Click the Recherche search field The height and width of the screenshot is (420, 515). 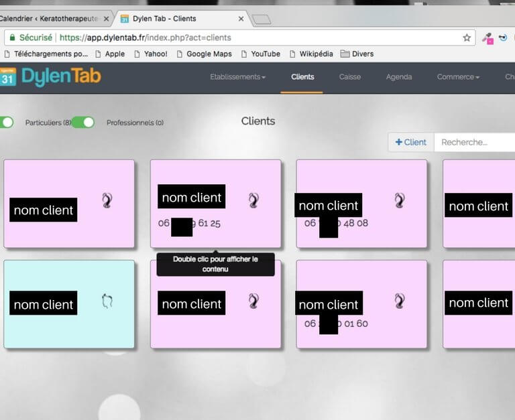pyautogui.click(x=475, y=142)
